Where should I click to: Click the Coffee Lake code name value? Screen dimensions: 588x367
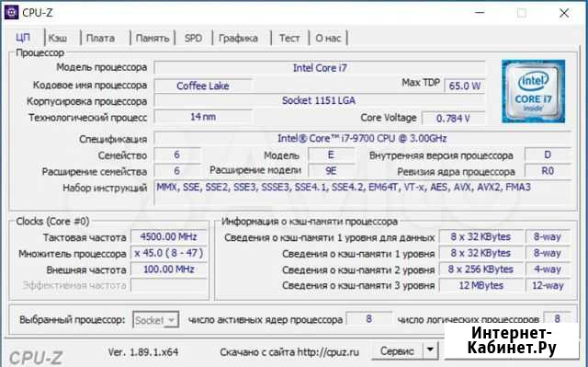[203, 86]
